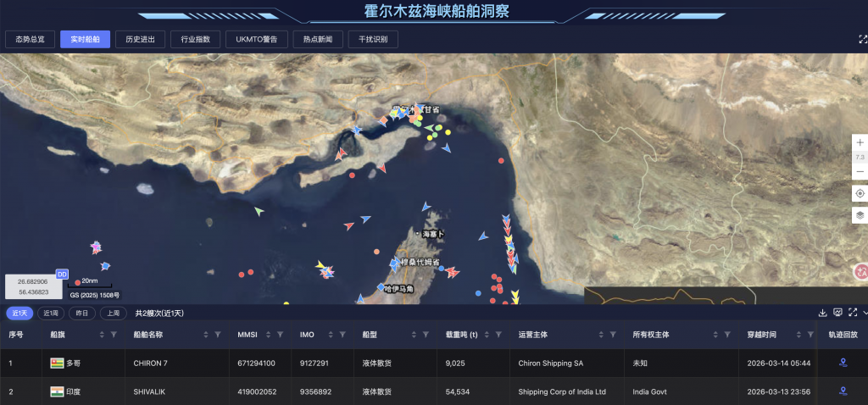Switch to 历史进出 tab
The width and height of the screenshot is (868, 405).
(140, 39)
